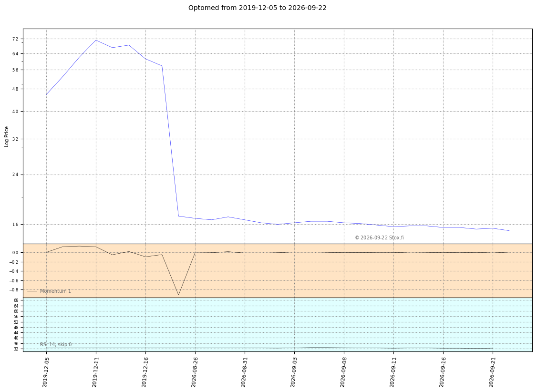Click the 'RSI 14, skip 0' legend label

56,344
